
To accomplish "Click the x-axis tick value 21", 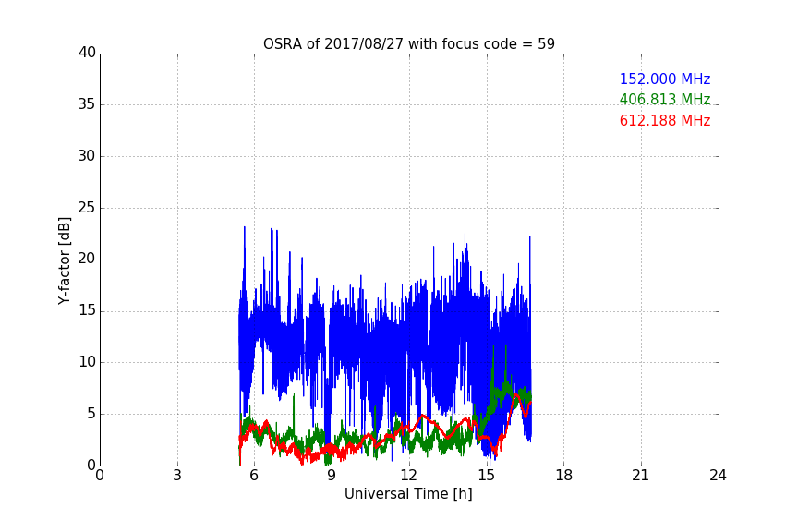I will (x=641, y=476).
